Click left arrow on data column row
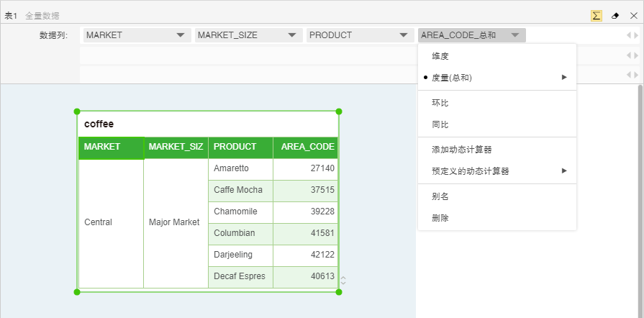This screenshot has width=644, height=318. 628,35
